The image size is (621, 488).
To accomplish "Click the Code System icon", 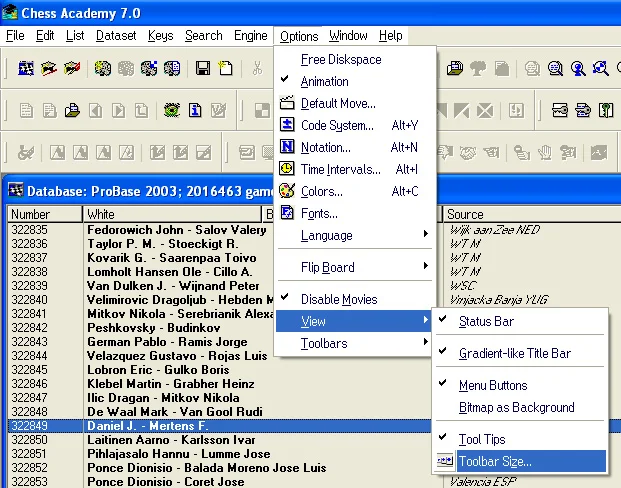I will [287, 125].
